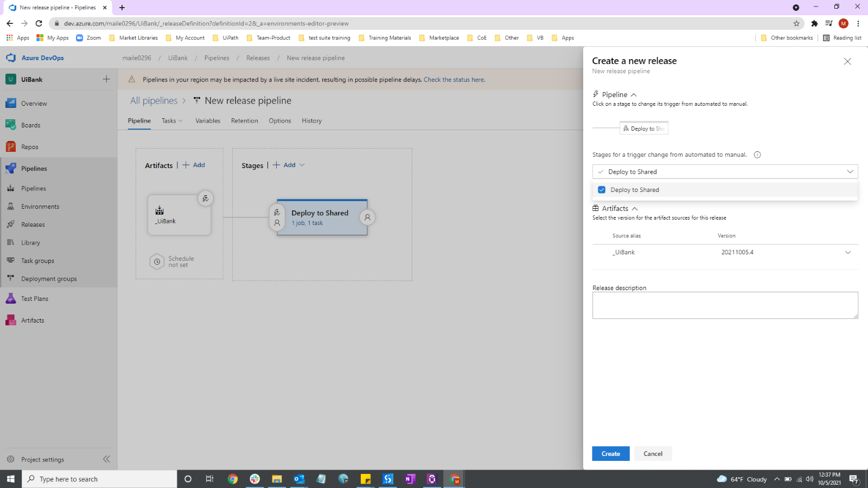Open Overview in the project sidebar

(34, 104)
